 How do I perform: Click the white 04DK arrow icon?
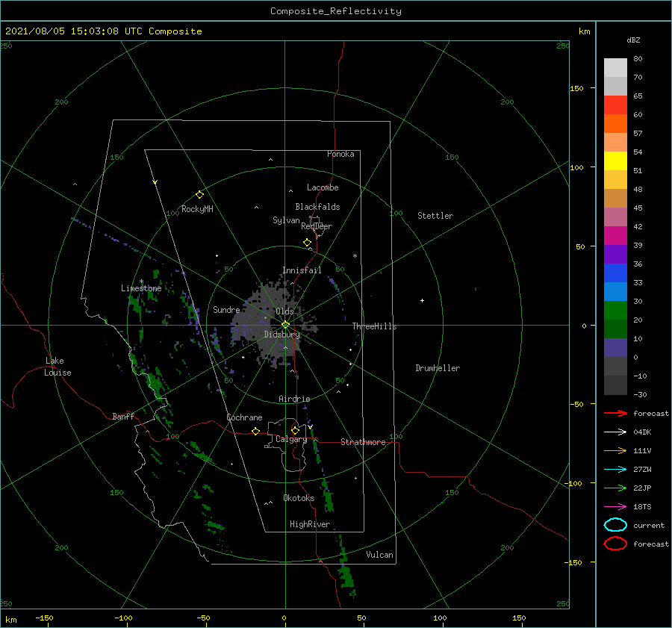pos(615,432)
